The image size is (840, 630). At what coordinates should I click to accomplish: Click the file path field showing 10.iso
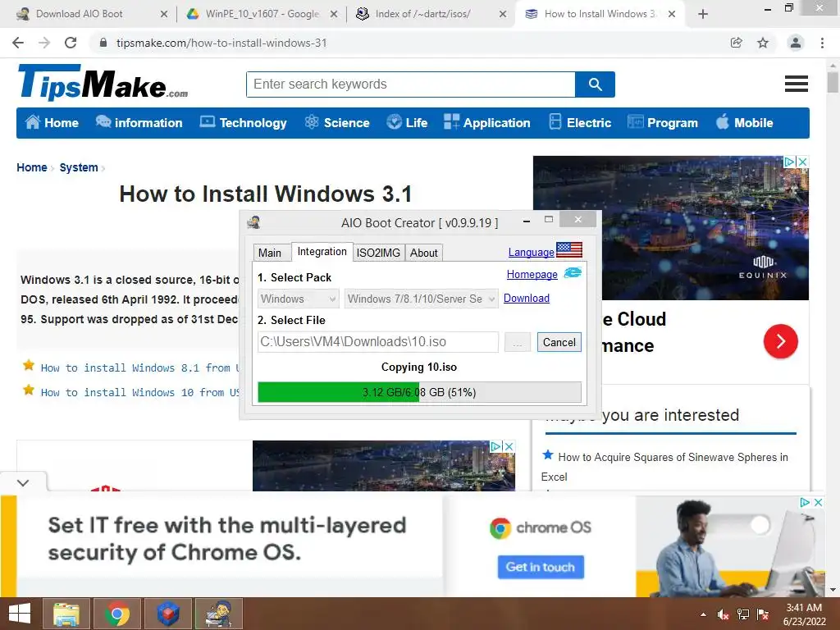tap(378, 342)
